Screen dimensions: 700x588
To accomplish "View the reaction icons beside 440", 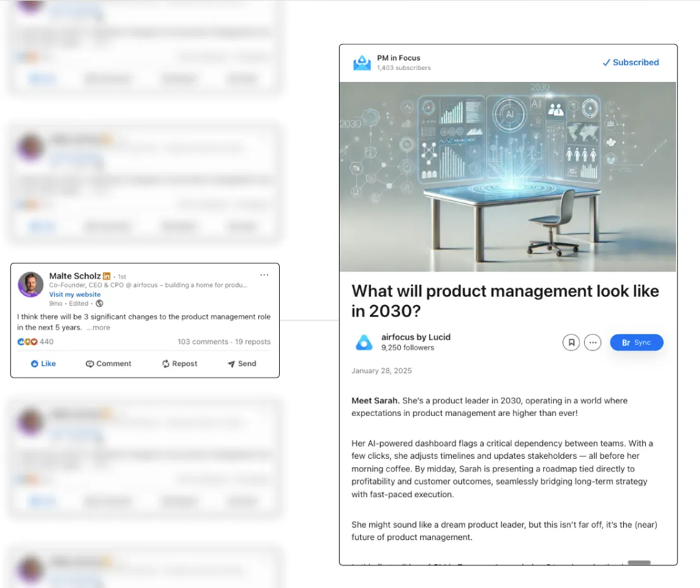I will pos(27,342).
